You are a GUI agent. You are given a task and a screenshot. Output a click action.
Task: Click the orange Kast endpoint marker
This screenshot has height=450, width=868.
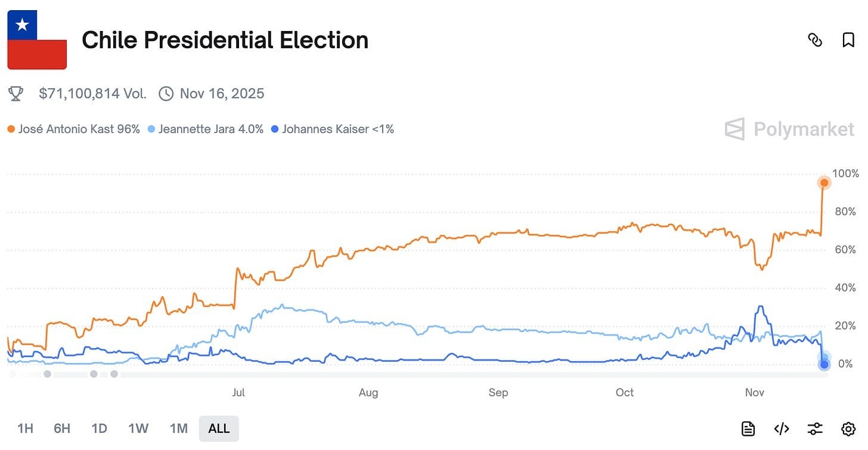824,182
